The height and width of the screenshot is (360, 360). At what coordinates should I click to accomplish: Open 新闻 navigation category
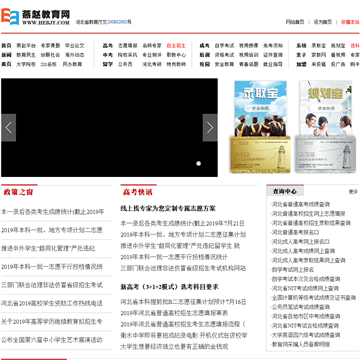(6, 55)
